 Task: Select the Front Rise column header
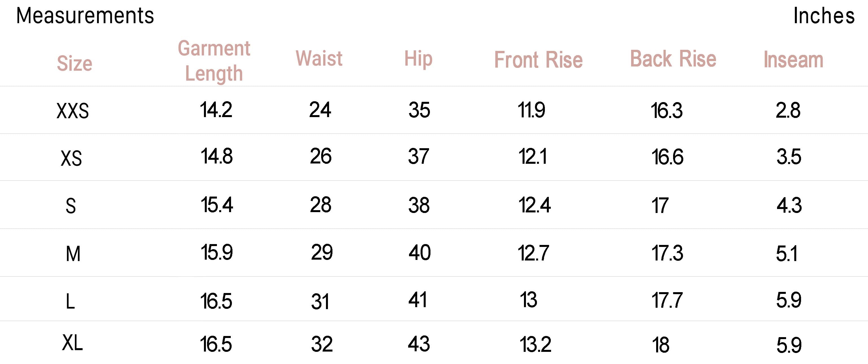pyautogui.click(x=538, y=60)
